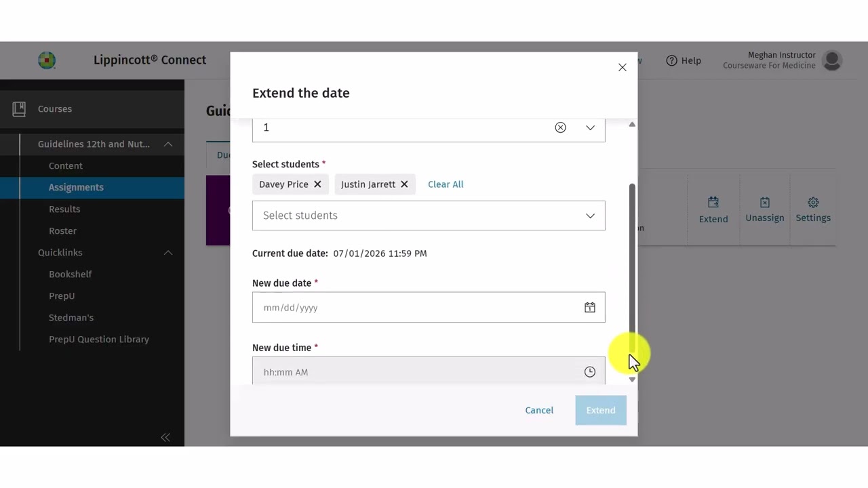Click the Lippincott® Connect title
This screenshot has height=488, width=868.
[x=150, y=60]
